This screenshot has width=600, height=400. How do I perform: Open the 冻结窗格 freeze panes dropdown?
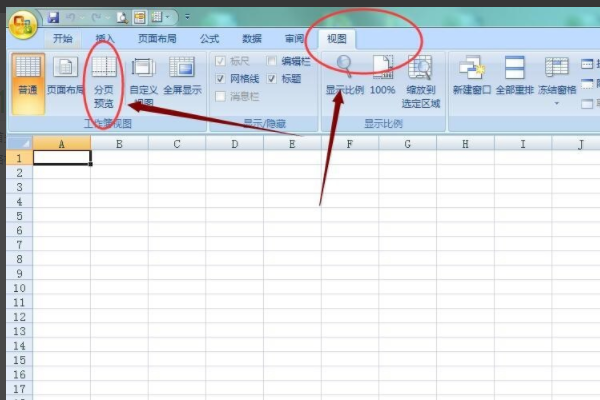tap(557, 81)
